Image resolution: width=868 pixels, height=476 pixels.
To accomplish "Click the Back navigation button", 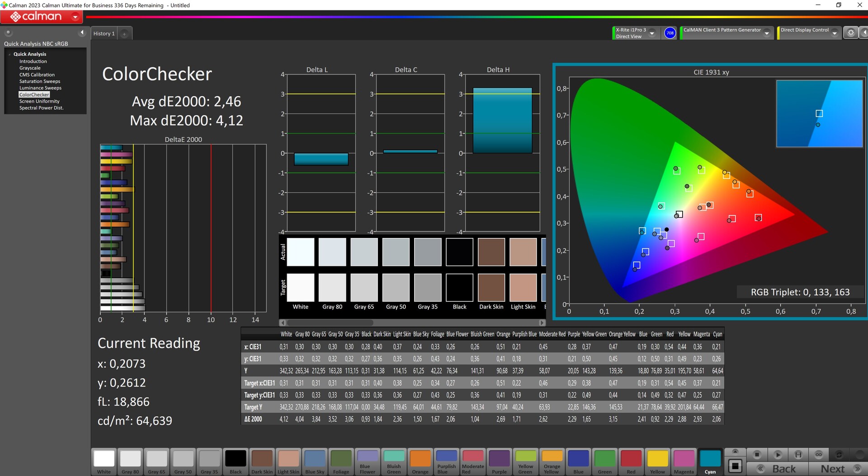I will pyautogui.click(x=778, y=469).
